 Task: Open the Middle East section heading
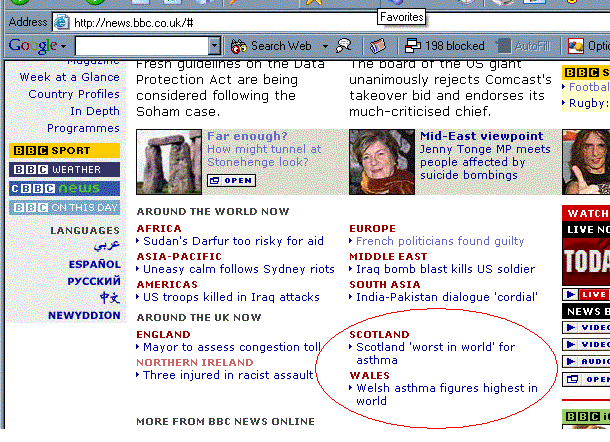pyautogui.click(x=388, y=256)
